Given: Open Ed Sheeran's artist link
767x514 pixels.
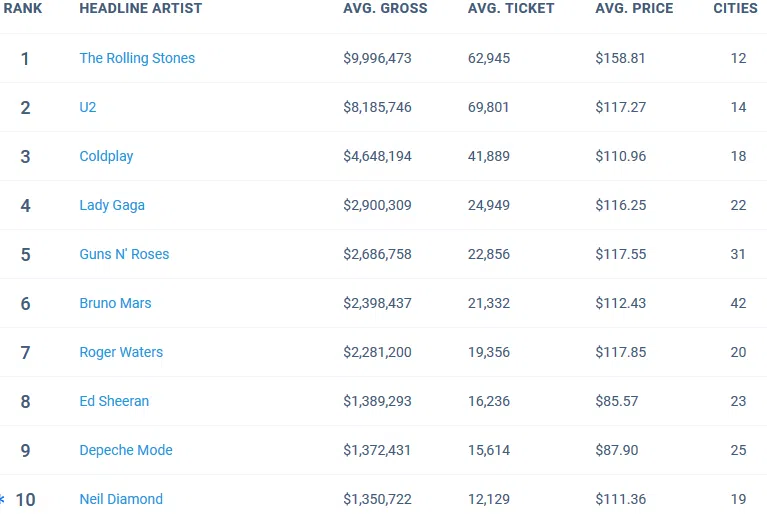Looking at the screenshot, I should point(114,401).
